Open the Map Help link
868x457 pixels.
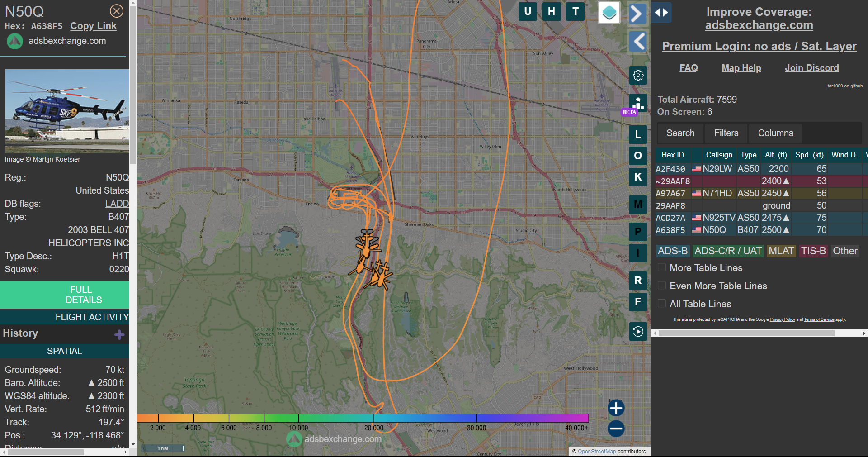tap(741, 68)
